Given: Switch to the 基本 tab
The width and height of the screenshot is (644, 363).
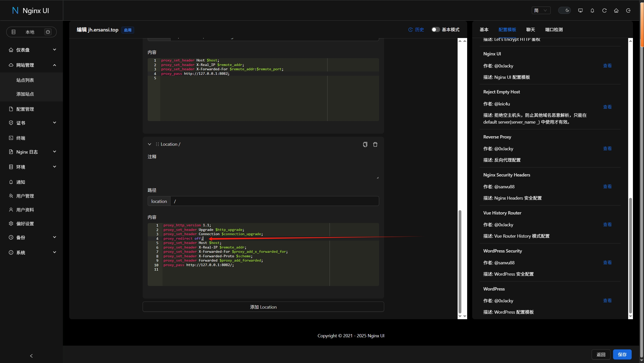Looking at the screenshot, I should (484, 30).
